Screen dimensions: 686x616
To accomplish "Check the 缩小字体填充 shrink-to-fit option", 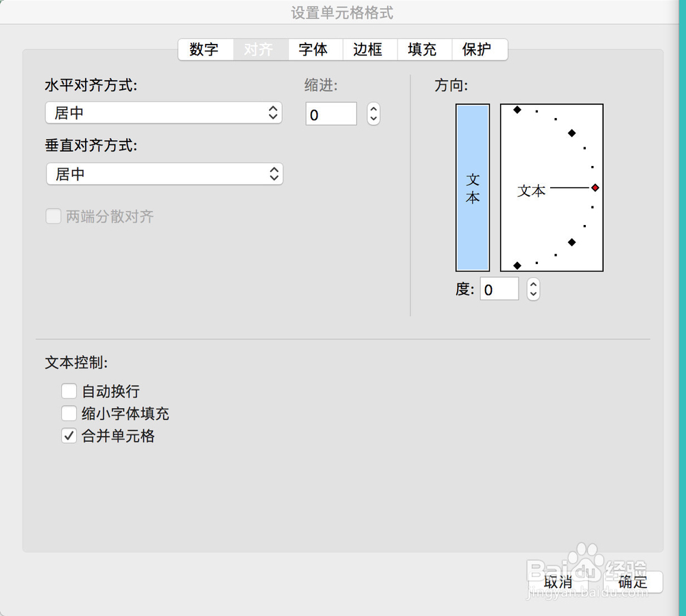I will click(x=69, y=413).
